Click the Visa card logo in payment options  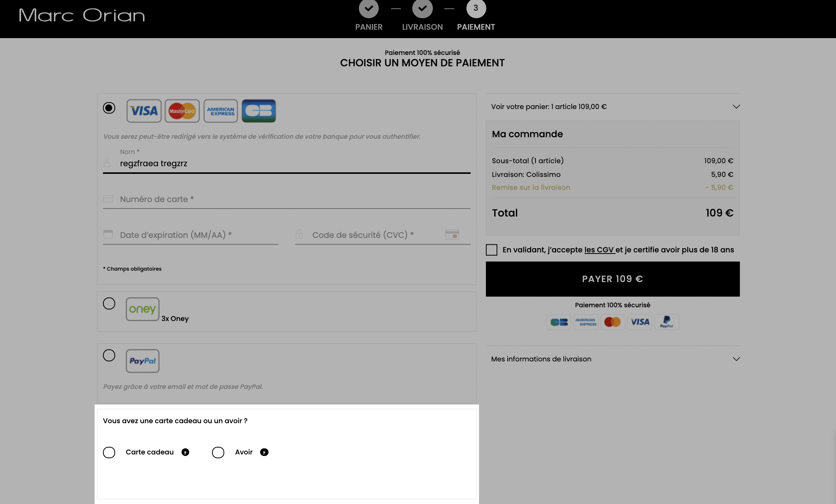tap(144, 111)
